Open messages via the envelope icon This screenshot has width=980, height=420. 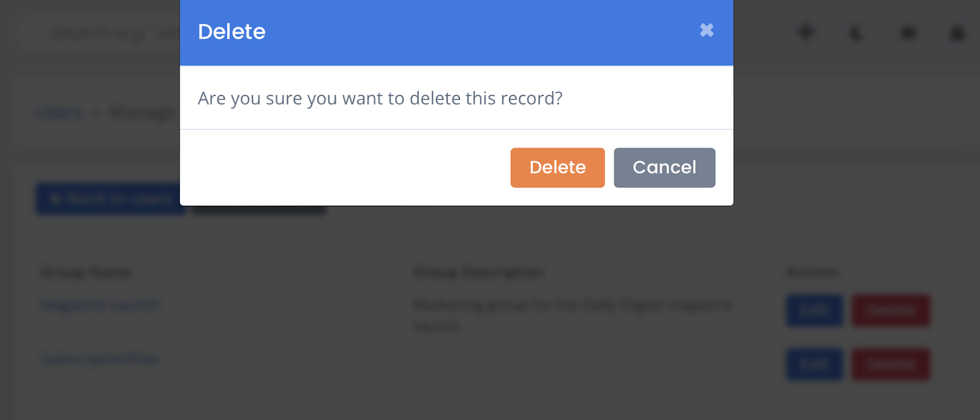[x=908, y=33]
